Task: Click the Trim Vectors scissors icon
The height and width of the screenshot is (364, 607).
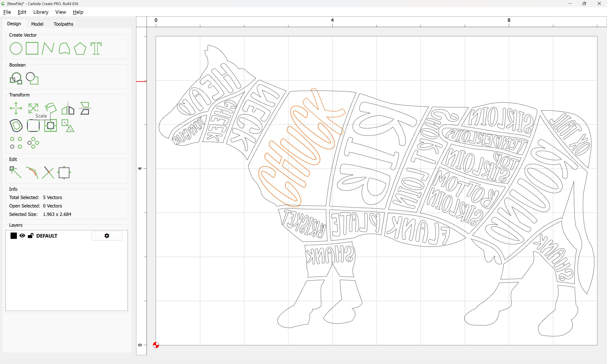Action: (48, 173)
